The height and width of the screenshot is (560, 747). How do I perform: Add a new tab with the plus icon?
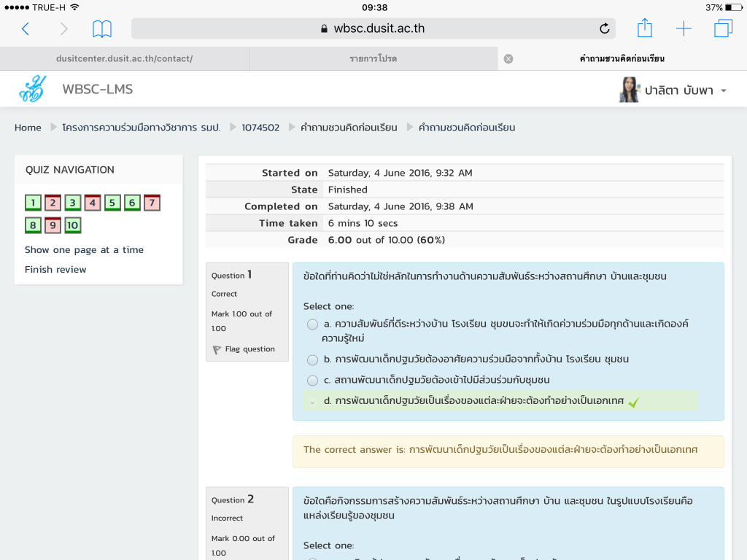point(684,28)
